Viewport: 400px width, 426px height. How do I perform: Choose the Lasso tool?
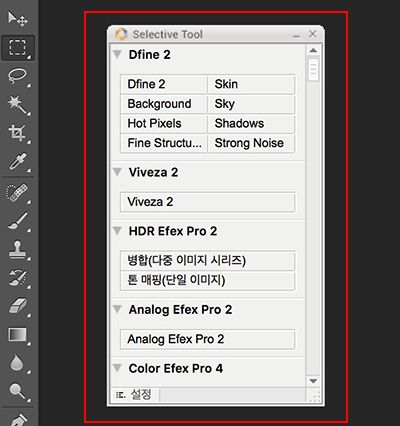(17, 77)
